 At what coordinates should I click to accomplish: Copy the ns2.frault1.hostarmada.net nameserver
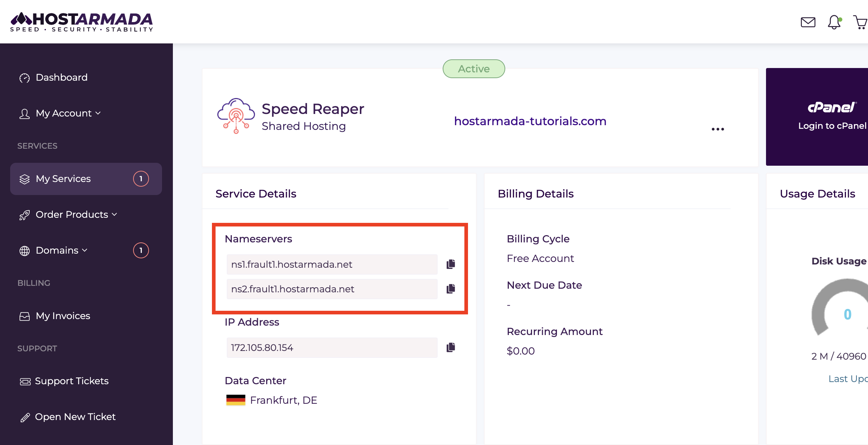(x=451, y=289)
